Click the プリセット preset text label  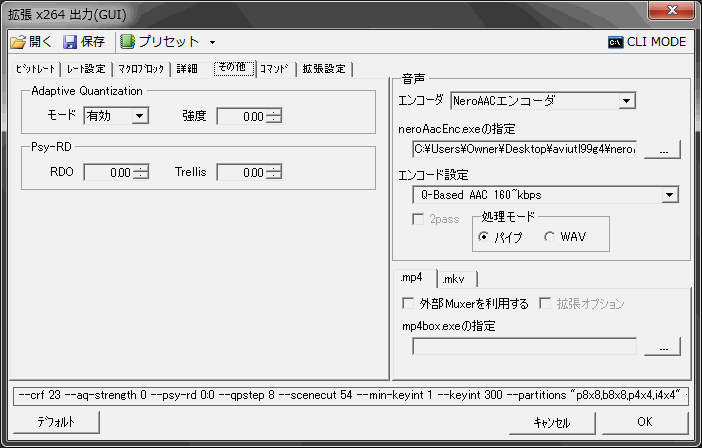tap(169, 42)
